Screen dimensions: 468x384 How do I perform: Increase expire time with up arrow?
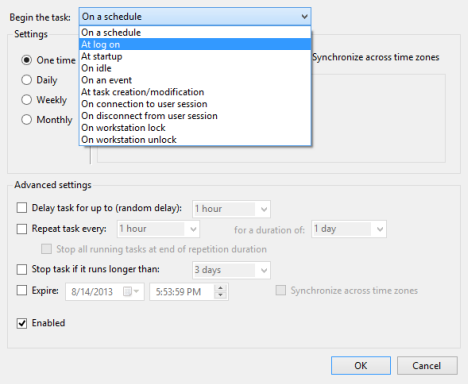(x=220, y=288)
